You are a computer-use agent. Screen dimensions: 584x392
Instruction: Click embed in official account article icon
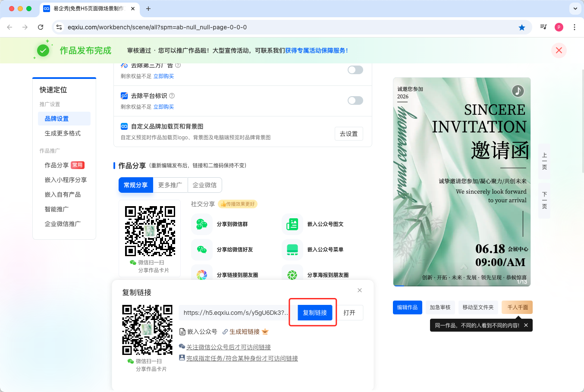292,224
